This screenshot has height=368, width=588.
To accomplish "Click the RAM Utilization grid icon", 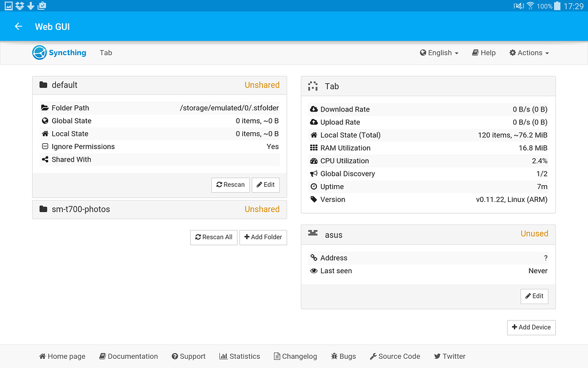I will coord(313,148).
